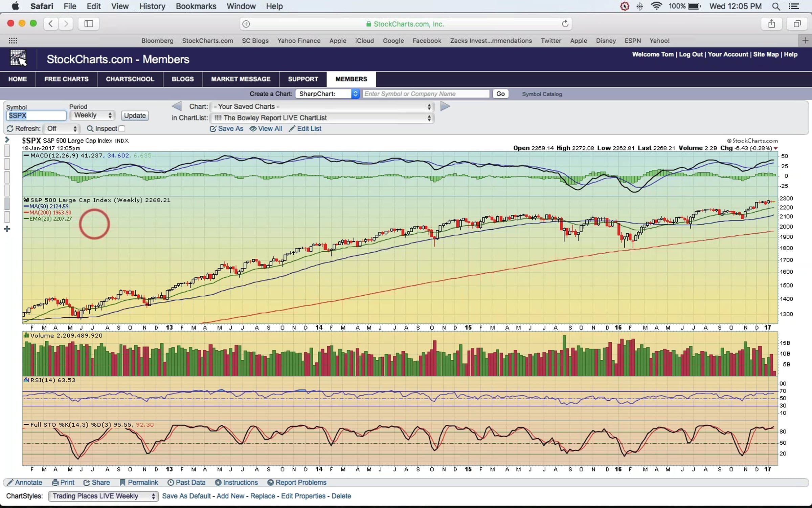The height and width of the screenshot is (508, 812).
Task: Open the SUPPORT tab
Action: click(303, 79)
